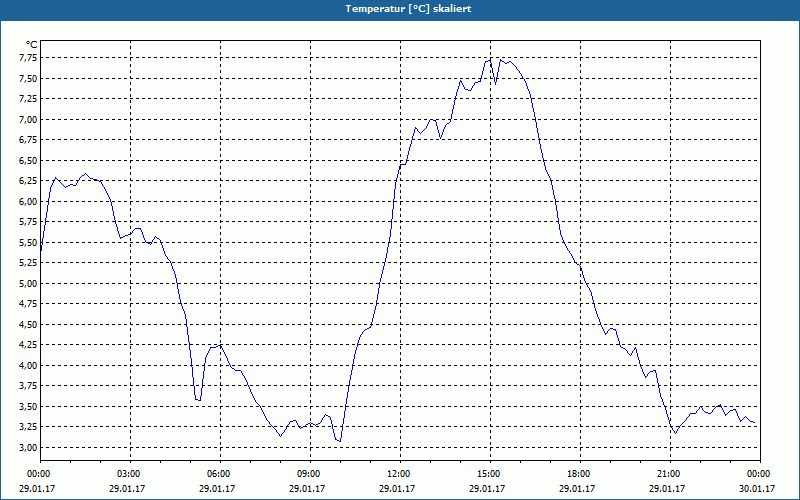
Task: Click the °C unit label
Action: pos(32,45)
